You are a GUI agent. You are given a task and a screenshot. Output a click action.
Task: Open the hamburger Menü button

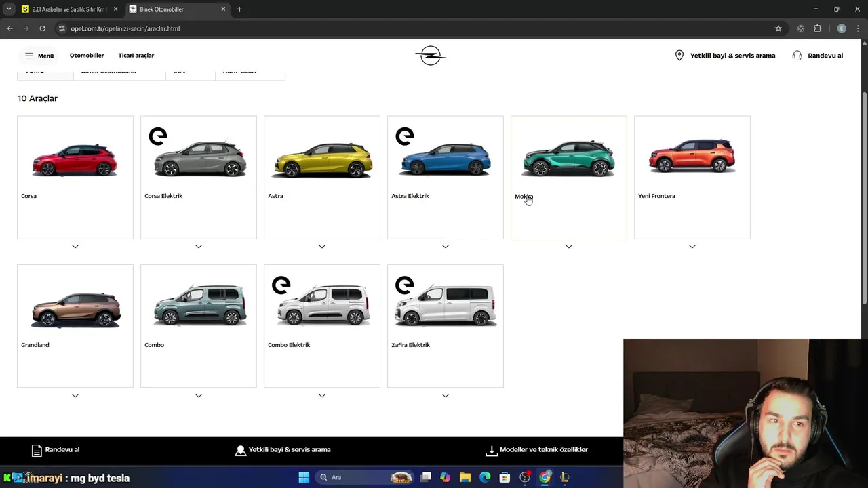[x=39, y=56]
